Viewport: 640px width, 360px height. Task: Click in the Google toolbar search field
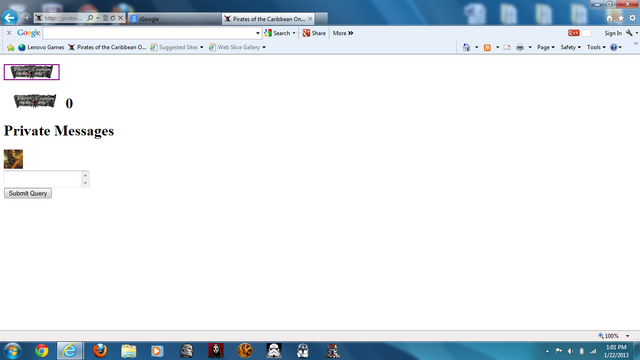149,33
